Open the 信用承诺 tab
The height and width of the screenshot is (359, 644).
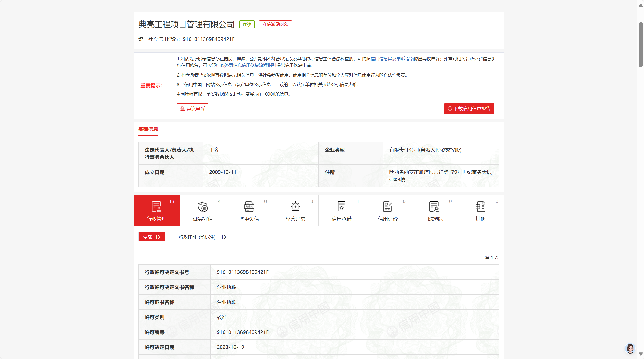[x=342, y=210]
